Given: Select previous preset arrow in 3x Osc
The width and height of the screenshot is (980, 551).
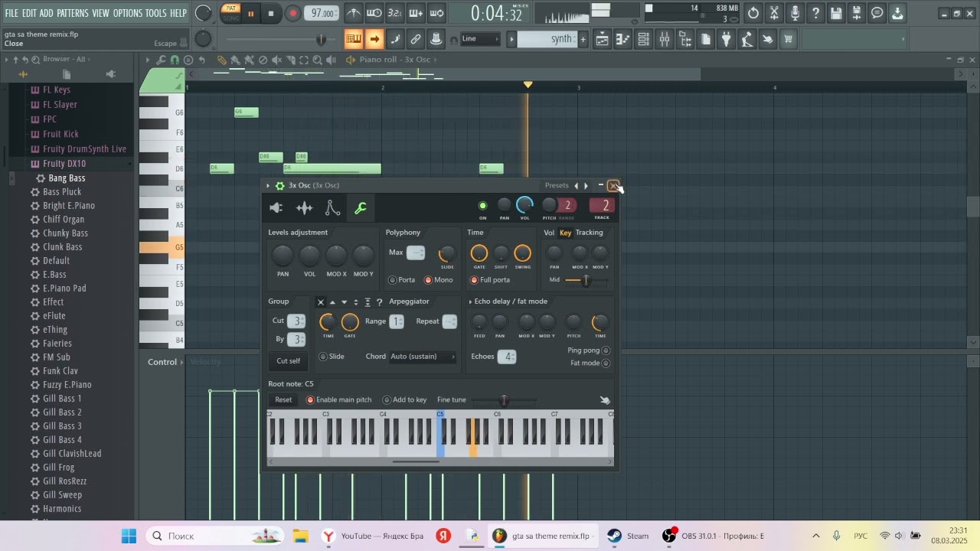Looking at the screenshot, I should (x=576, y=185).
